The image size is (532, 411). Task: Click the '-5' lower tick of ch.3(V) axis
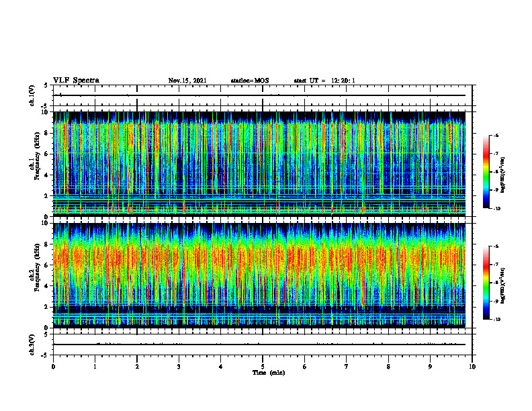pyautogui.click(x=46, y=355)
